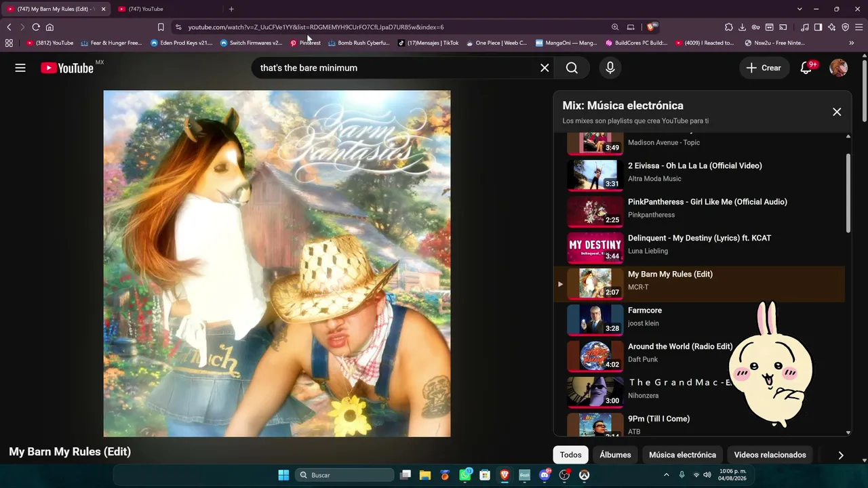This screenshot has height=488, width=868.
Task: Open the browser main menu
Action: click(859, 27)
